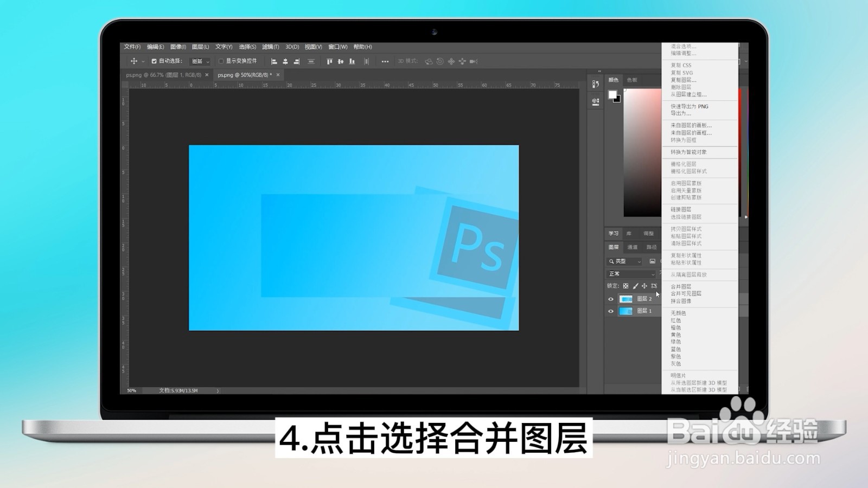
Task: Open the History panel icon
Action: point(595,84)
